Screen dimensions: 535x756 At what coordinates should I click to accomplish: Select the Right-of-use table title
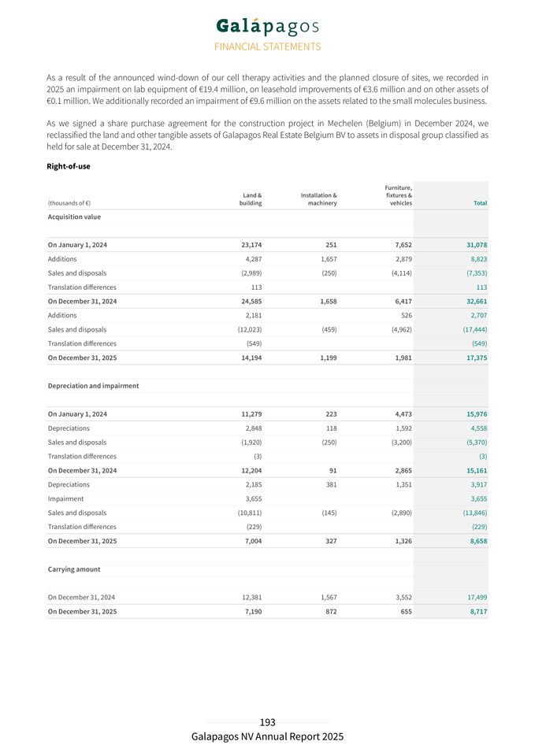(x=69, y=167)
